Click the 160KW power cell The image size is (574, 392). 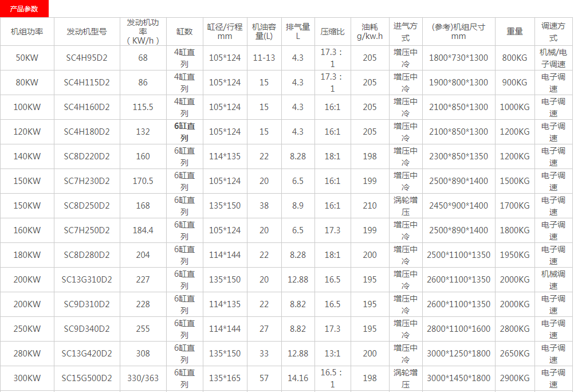(27, 230)
